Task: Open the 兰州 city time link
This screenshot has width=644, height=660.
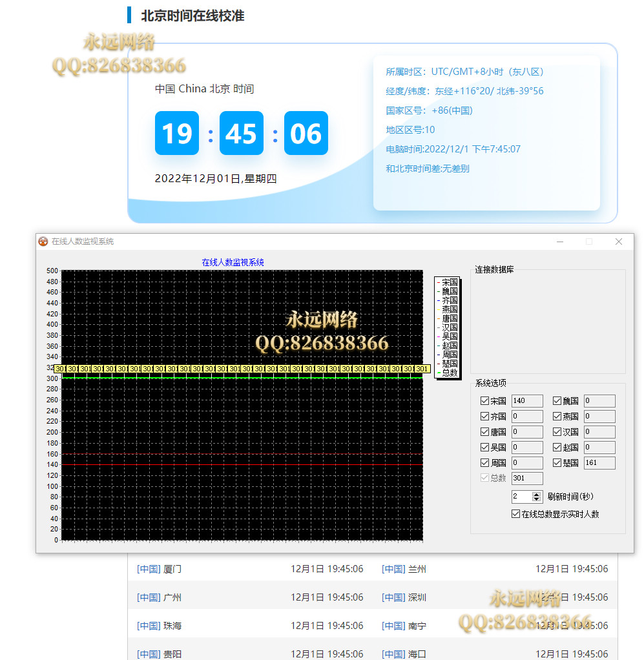Action: (417, 569)
